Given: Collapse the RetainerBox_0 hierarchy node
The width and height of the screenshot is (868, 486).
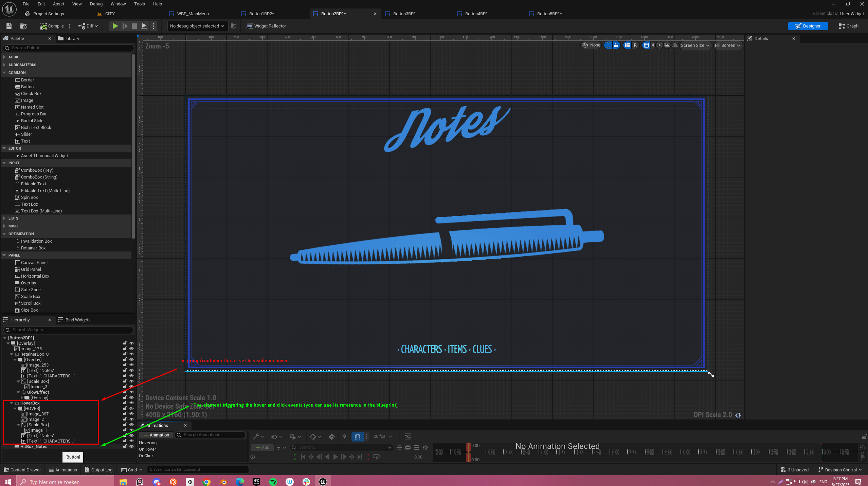Looking at the screenshot, I should point(12,354).
